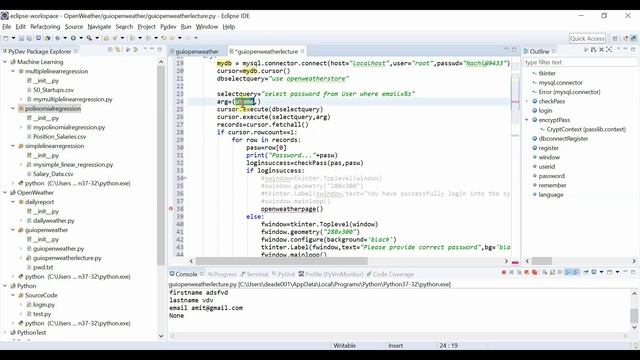Minimize the Outline panel
This screenshot has width=640, height=360.
pyautogui.click(x=625, y=49)
